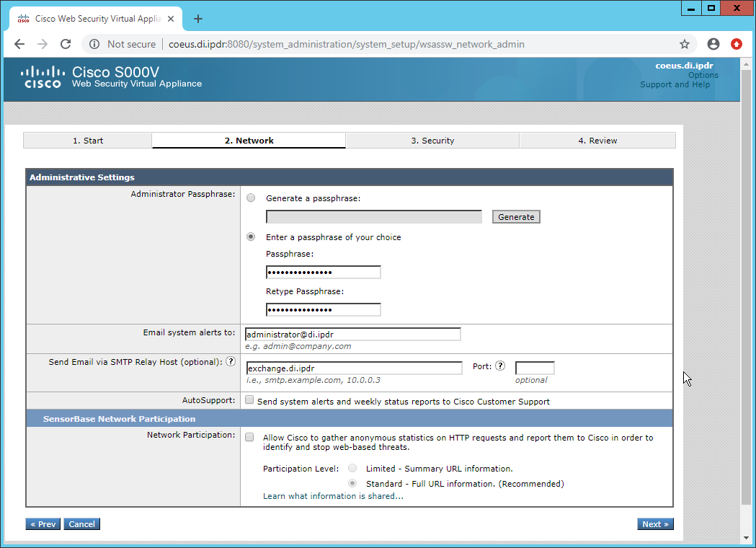Open Learn what information is shared link

pyautogui.click(x=333, y=496)
